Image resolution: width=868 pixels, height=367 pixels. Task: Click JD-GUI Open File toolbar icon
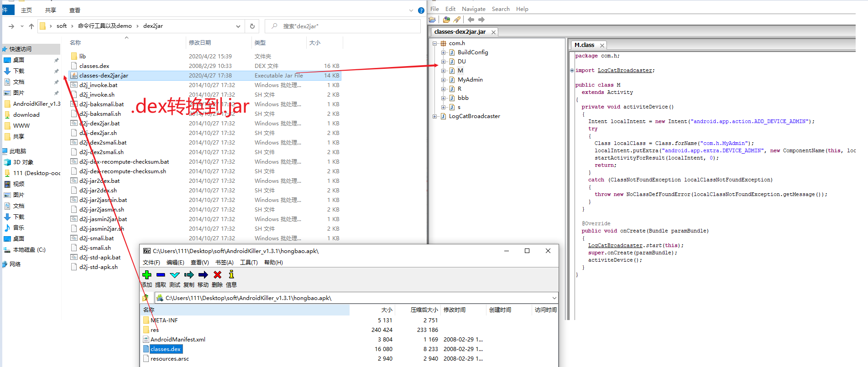(x=432, y=20)
